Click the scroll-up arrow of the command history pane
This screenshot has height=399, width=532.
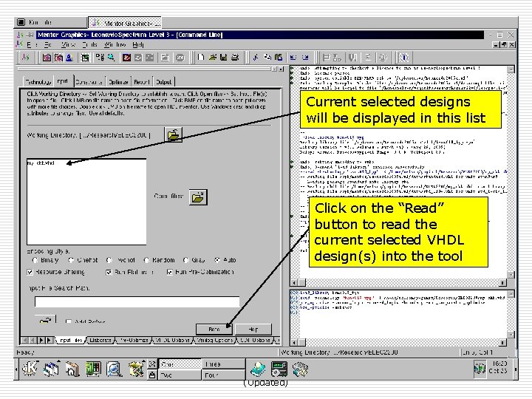pos(511,293)
